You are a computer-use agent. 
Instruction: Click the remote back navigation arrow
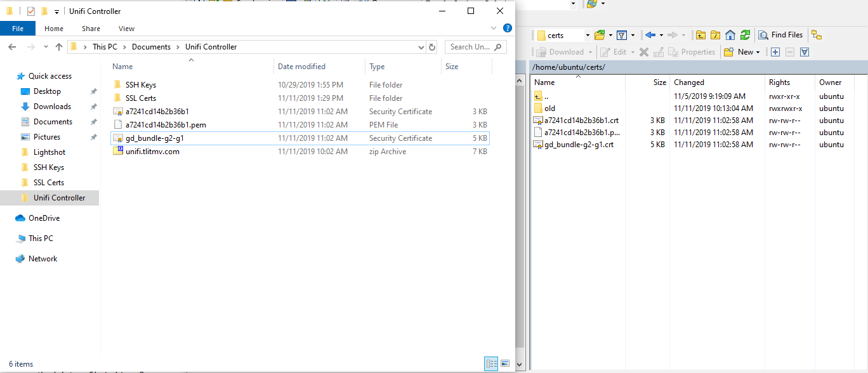point(650,35)
